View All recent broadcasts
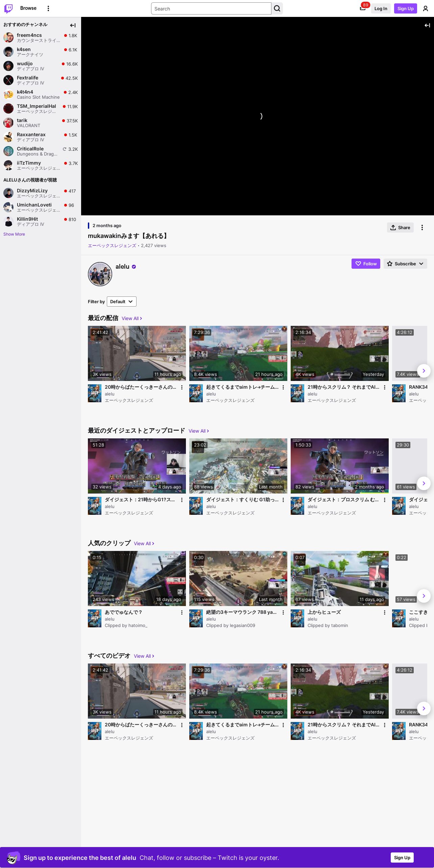434x868 pixels. tap(132, 318)
